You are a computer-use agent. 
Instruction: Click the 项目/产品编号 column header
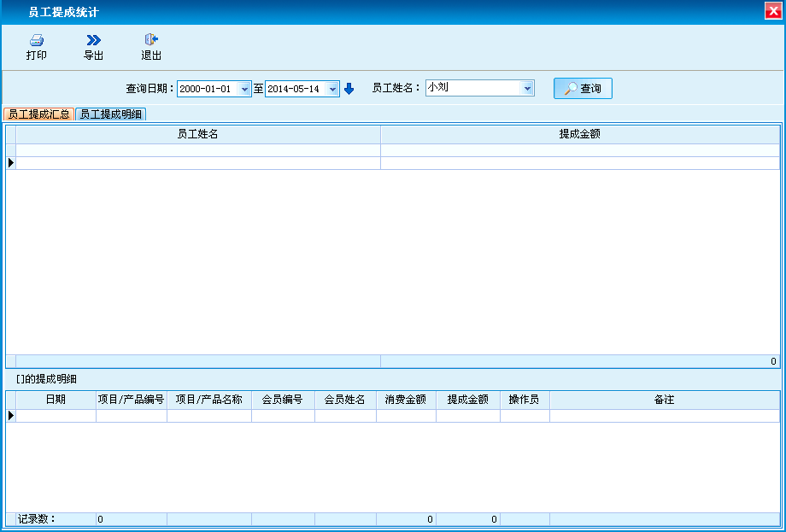[x=132, y=400]
